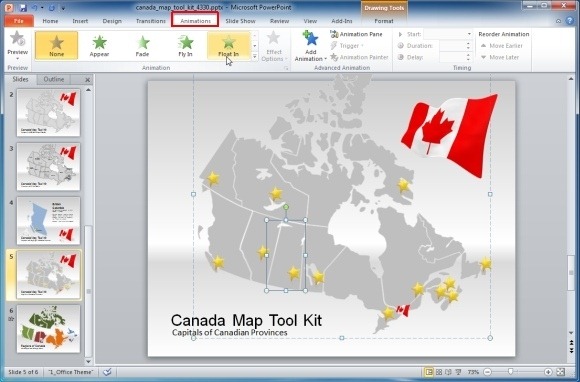Fit slide to current window icon
Viewport: 580px width, 382px height.
point(561,372)
